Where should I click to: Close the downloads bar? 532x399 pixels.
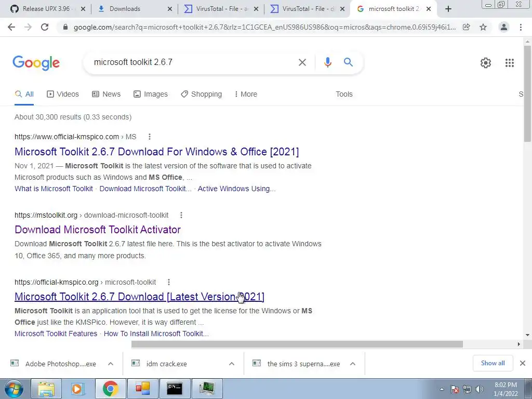[523, 363]
